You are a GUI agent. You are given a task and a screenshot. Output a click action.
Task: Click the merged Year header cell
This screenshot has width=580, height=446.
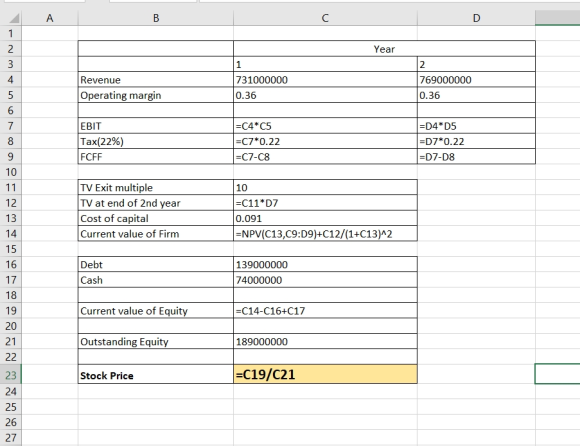click(384, 49)
